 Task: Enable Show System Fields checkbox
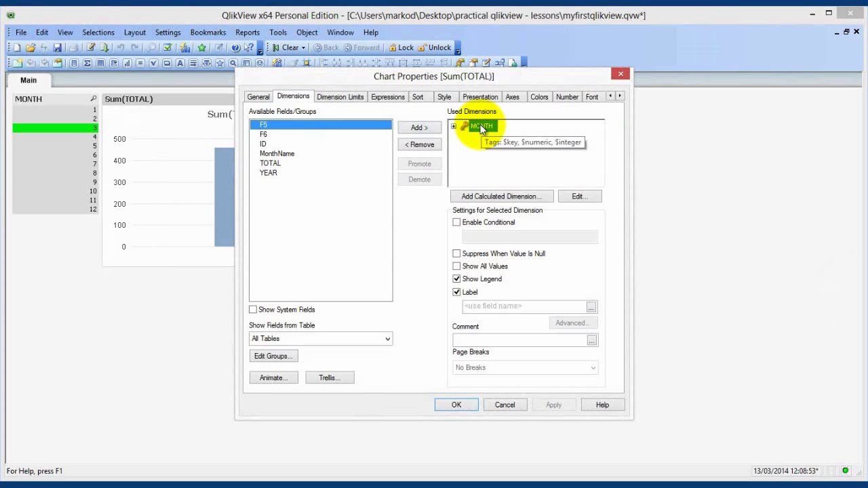[x=253, y=310]
